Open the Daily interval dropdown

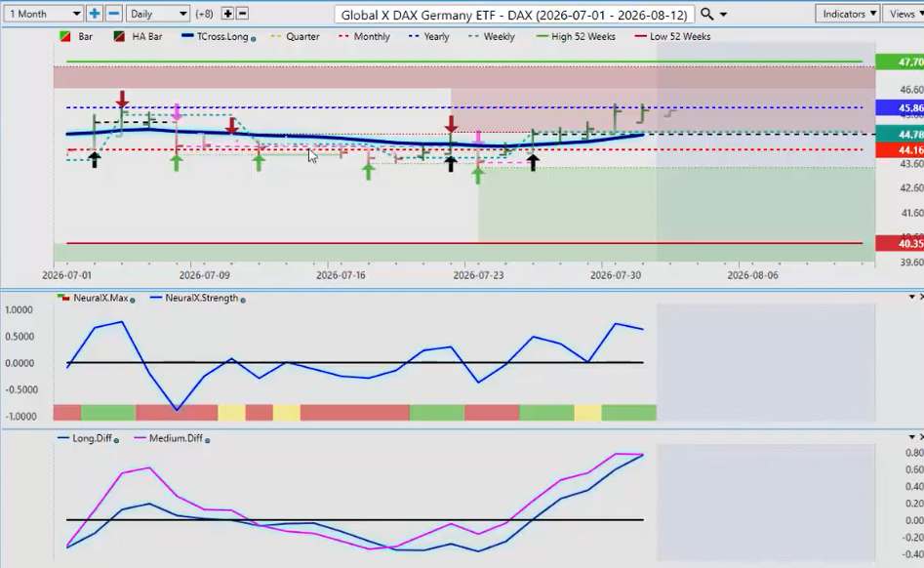(x=157, y=14)
